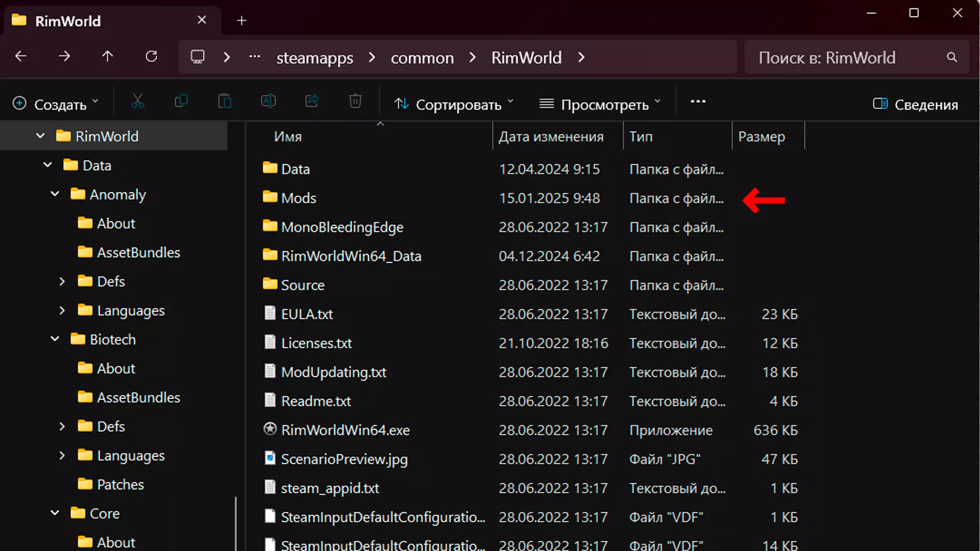Navigate back with the left arrow
This screenshot has height=551, width=980.
click(21, 57)
